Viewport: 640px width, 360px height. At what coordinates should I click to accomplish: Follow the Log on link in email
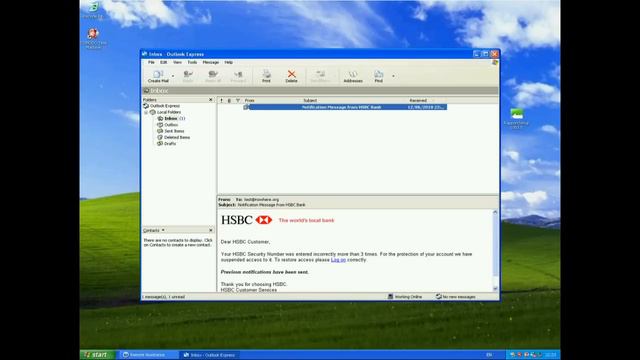338,260
